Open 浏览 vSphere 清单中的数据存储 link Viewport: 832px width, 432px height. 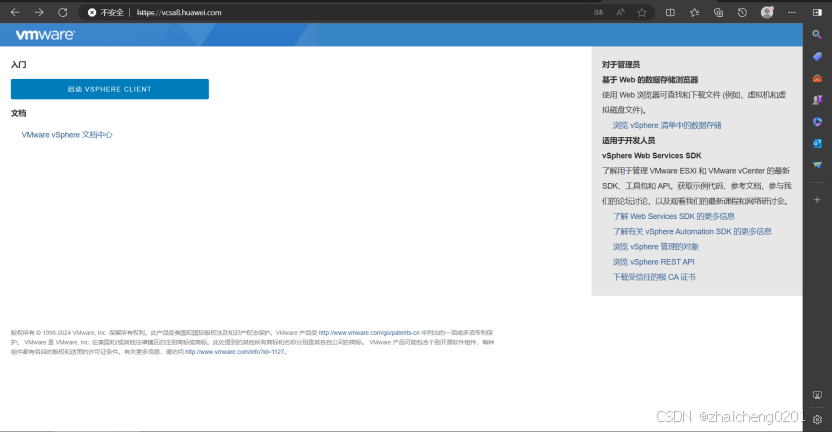(x=667, y=125)
